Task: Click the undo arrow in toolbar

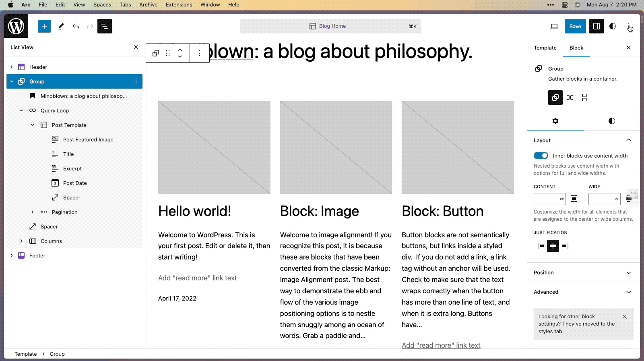Action: coord(76,26)
